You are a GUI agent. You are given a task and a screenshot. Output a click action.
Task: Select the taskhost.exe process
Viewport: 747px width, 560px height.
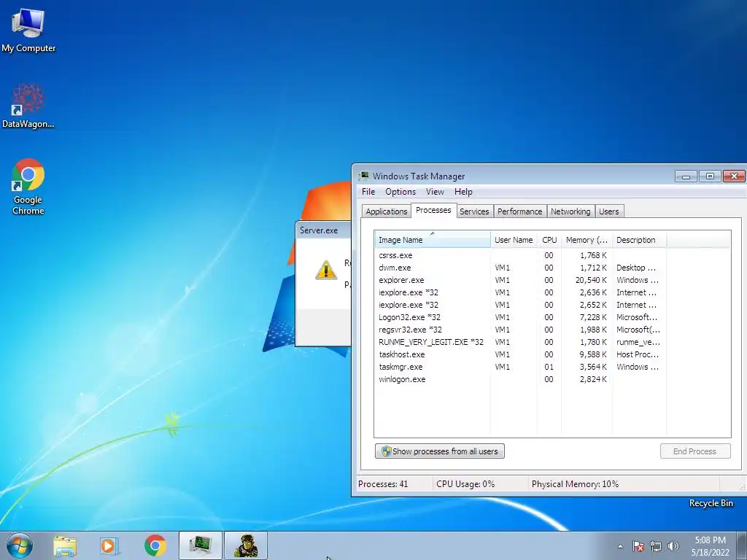(x=519, y=354)
